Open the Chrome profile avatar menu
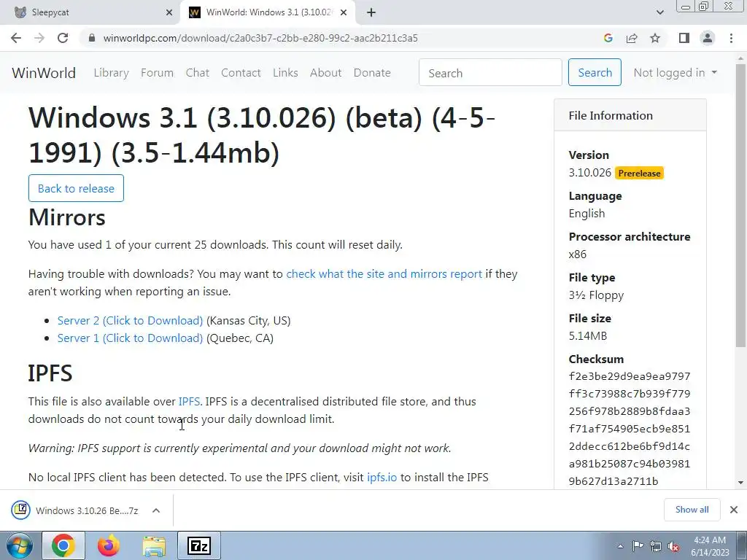747x560 pixels. click(x=708, y=38)
